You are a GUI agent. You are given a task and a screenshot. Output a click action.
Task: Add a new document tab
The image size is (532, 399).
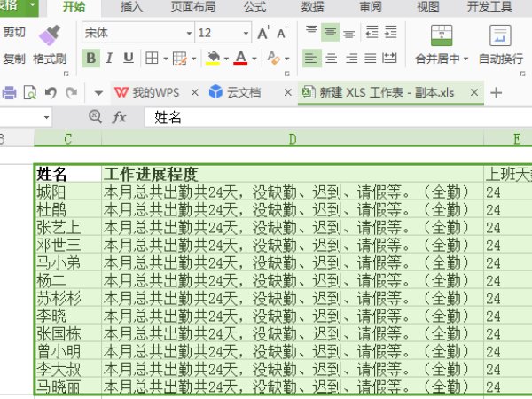[x=496, y=92]
